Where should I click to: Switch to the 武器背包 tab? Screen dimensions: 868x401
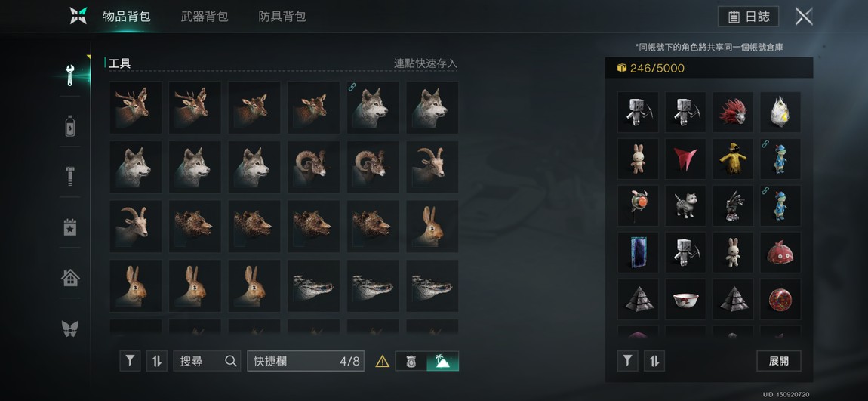click(205, 17)
